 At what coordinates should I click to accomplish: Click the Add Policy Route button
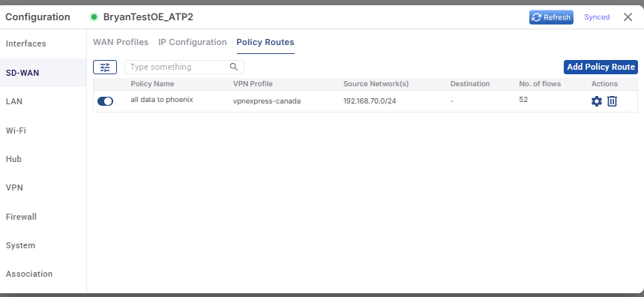601,67
